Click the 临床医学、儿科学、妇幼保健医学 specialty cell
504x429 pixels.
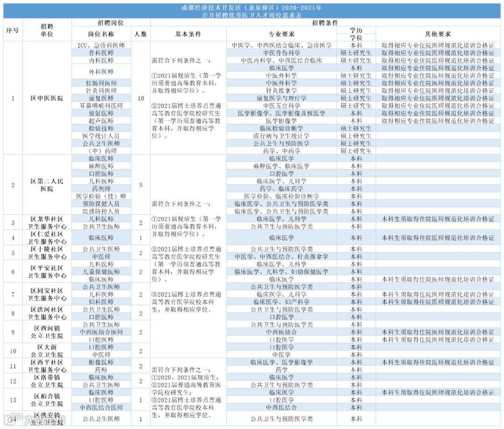pyautogui.click(x=281, y=272)
